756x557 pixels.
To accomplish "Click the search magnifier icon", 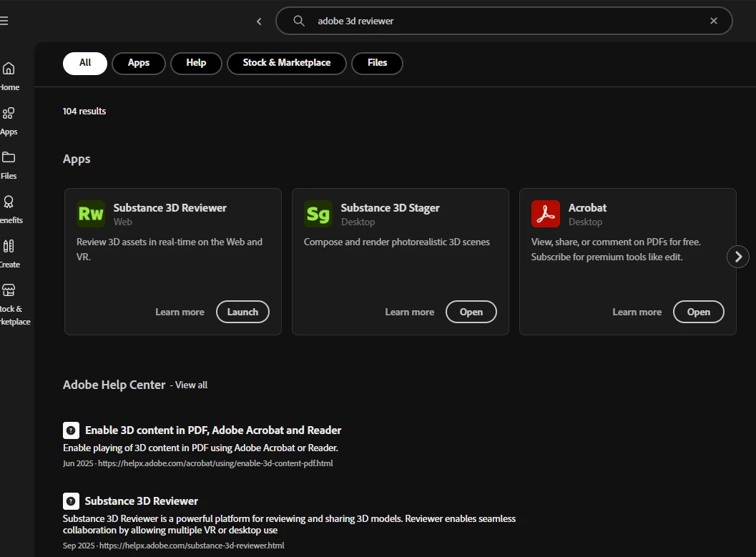I will [299, 21].
